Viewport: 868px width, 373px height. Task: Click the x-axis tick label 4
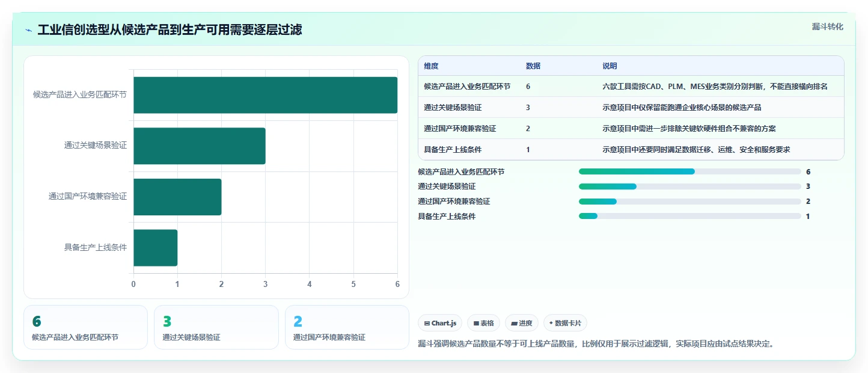(310, 284)
